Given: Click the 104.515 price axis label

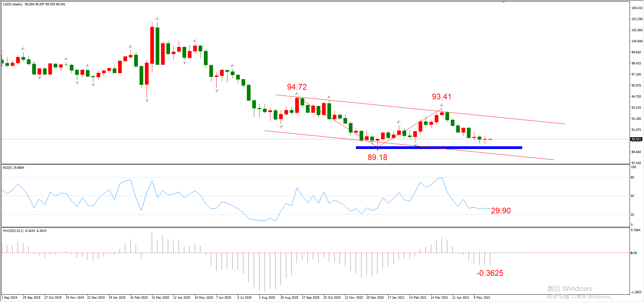Looking at the screenshot, I should point(637,8).
